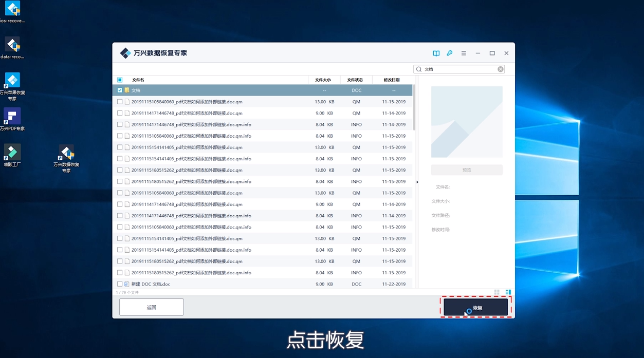This screenshot has width=644, height=358.
Task: Open the hamburger menu in title bar
Action: tap(464, 53)
